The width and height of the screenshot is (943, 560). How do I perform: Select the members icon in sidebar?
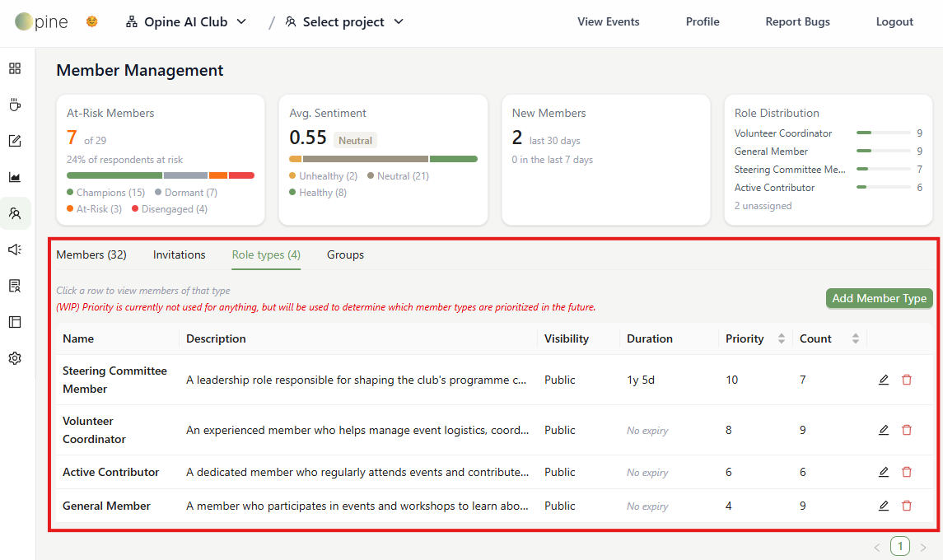click(15, 213)
